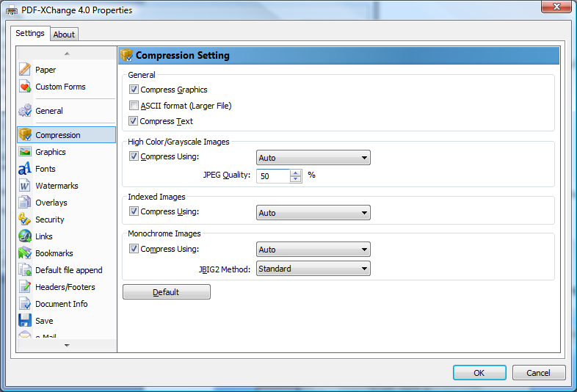577x392 pixels.
Task: Click the Fonts letter icon
Action: coord(25,169)
